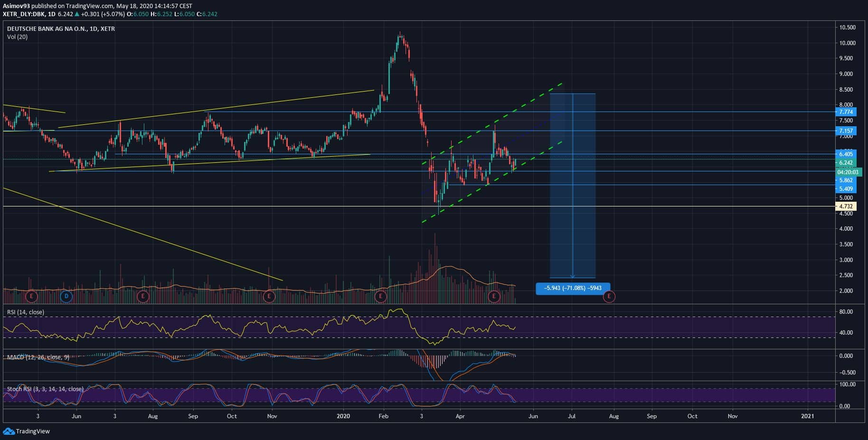The image size is (868, 440).
Task: Select the 40.00 RSI scale value
Action: pyautogui.click(x=846, y=333)
